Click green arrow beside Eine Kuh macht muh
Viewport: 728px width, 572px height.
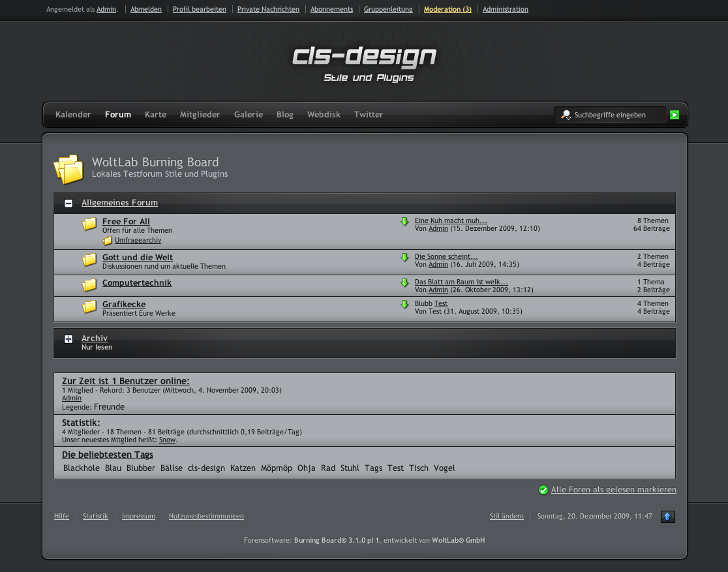point(404,222)
